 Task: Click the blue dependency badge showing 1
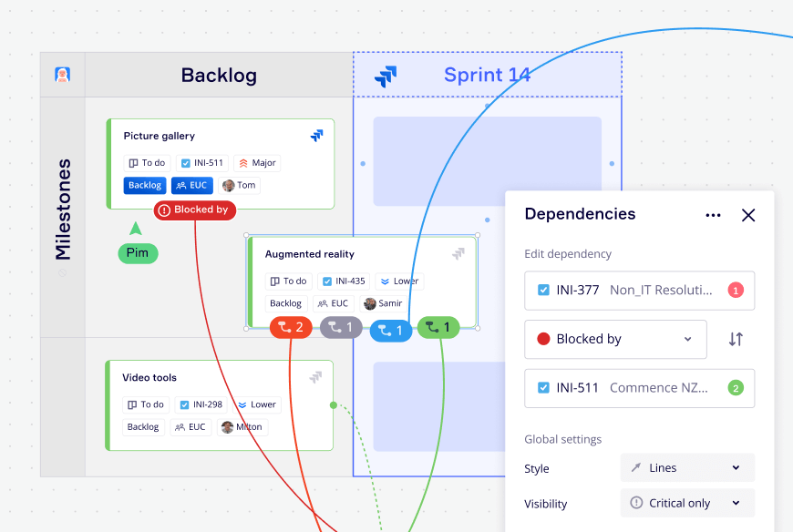point(390,331)
